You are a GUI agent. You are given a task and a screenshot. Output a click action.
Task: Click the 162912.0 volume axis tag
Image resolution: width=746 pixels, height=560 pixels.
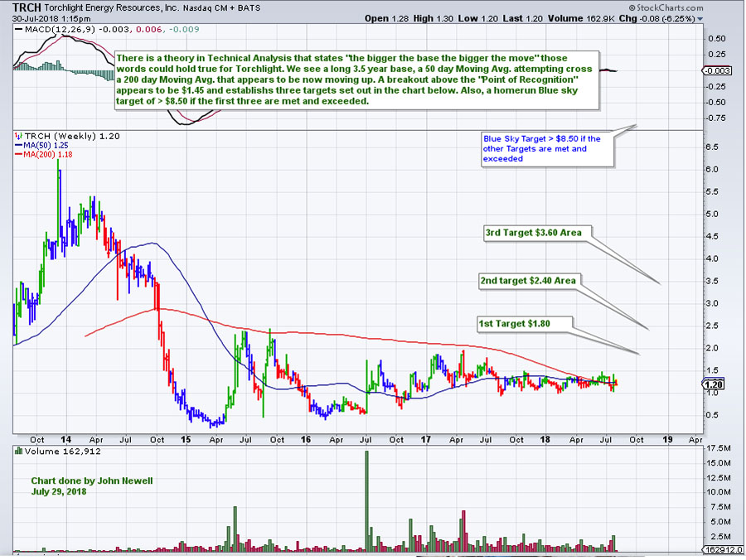tap(723, 548)
